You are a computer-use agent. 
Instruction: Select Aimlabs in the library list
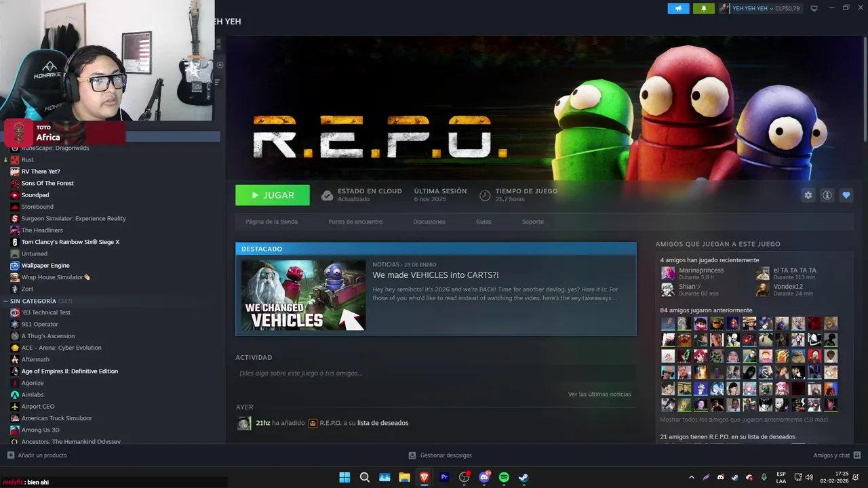tap(32, 394)
